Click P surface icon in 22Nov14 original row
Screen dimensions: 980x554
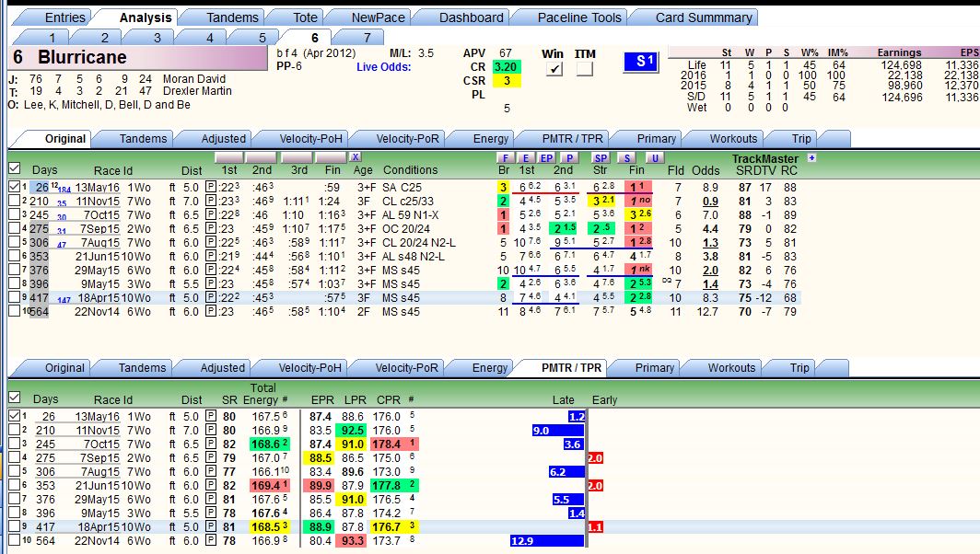point(211,311)
